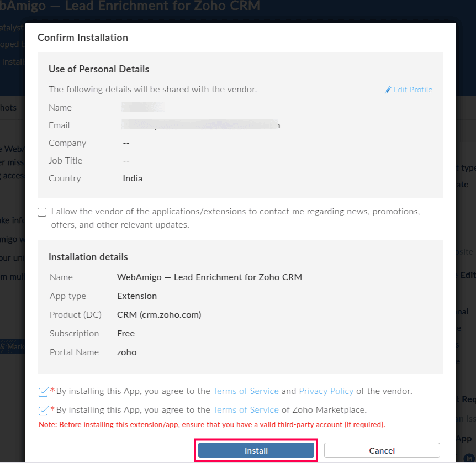Open the vendor's Privacy Policy link
The image size is (476, 463).
tap(326, 391)
